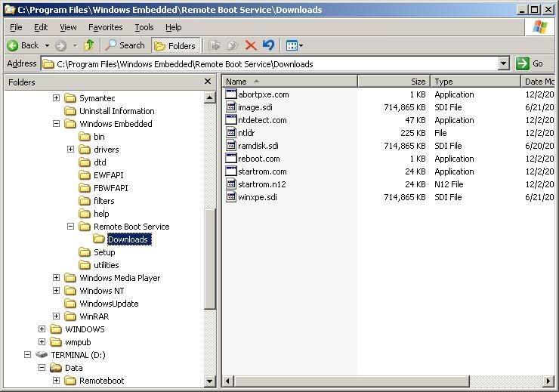Close the Folders side panel

[208, 82]
